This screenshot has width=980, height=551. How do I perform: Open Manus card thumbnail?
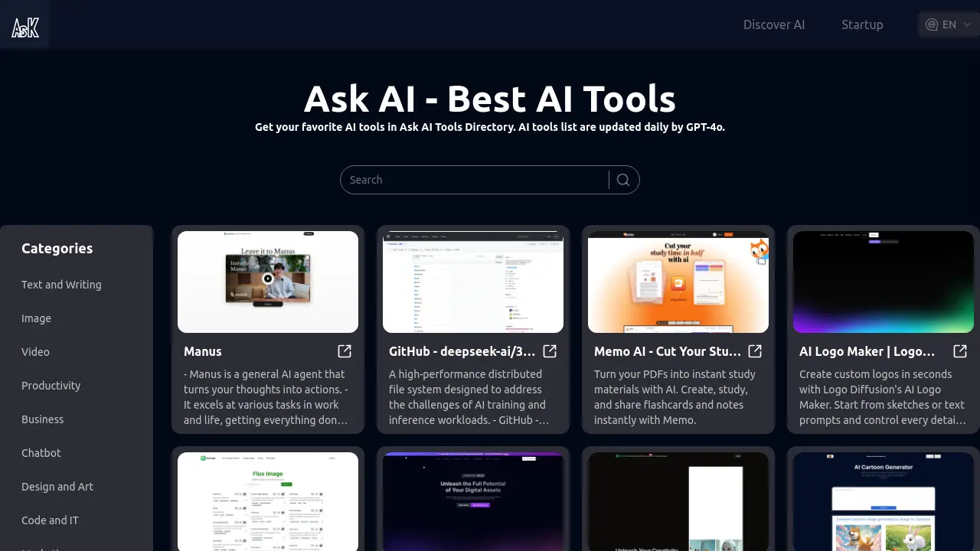click(268, 282)
